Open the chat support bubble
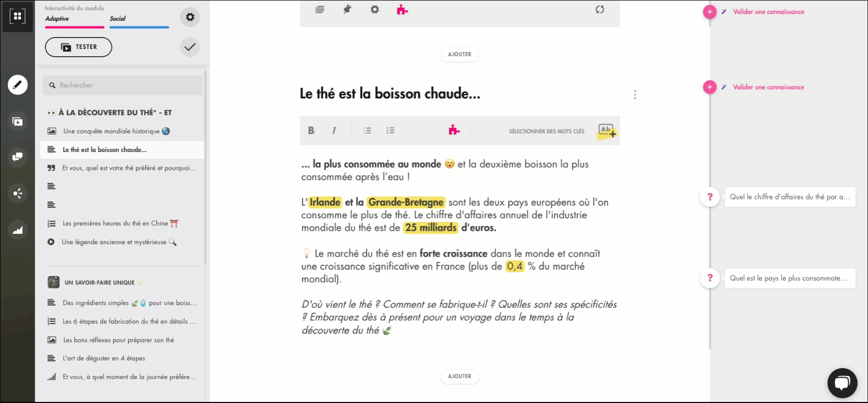 (842, 383)
